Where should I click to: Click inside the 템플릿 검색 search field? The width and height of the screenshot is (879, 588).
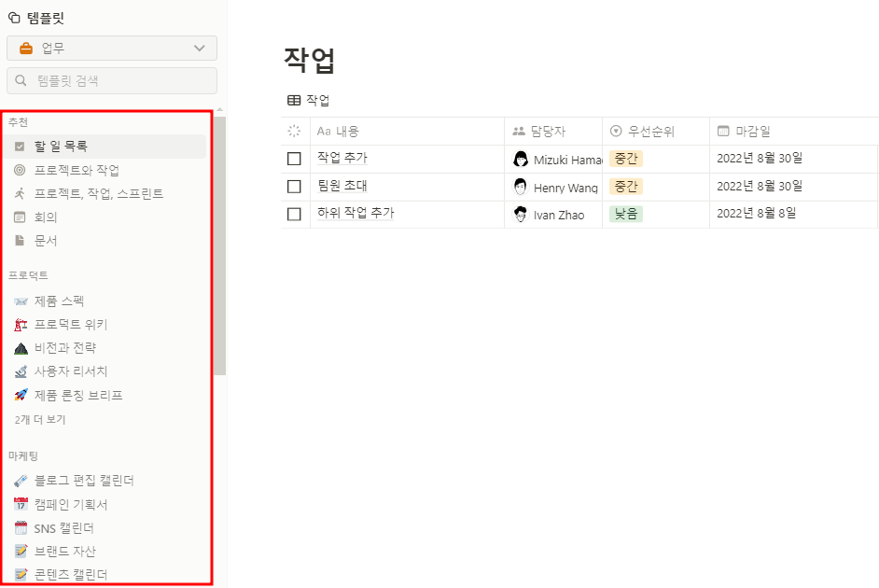[112, 80]
